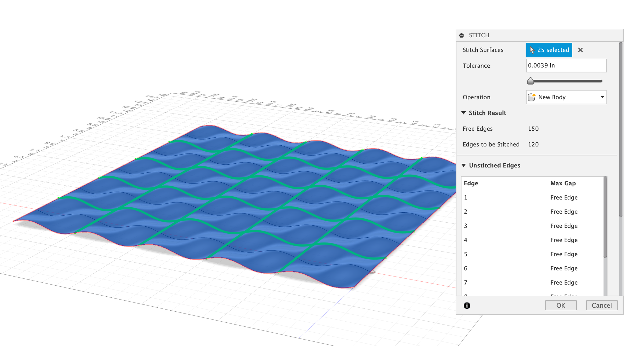644x346 pixels.
Task: Confirm the stitch with OK
Action: click(x=561, y=305)
